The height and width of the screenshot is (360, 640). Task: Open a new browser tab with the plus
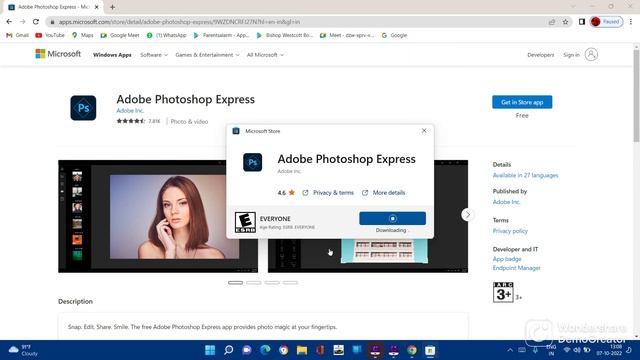click(x=112, y=7)
